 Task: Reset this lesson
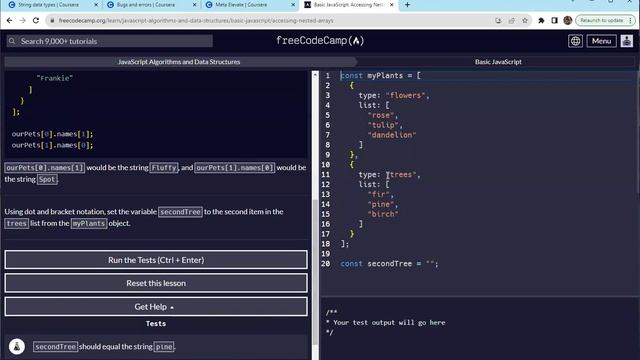tap(156, 283)
